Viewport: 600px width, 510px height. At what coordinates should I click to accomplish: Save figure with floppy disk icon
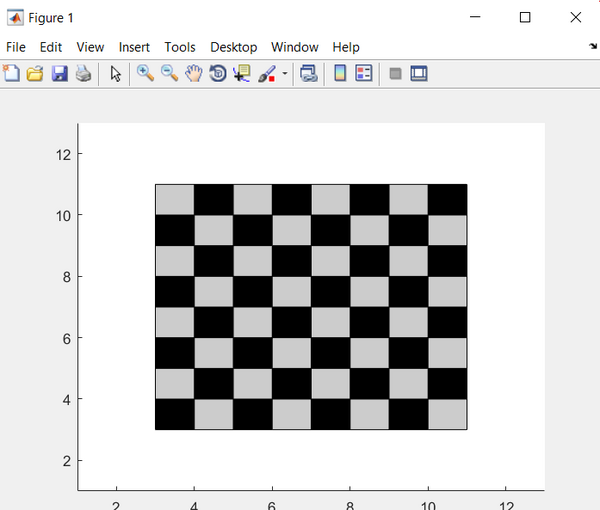(x=60, y=73)
